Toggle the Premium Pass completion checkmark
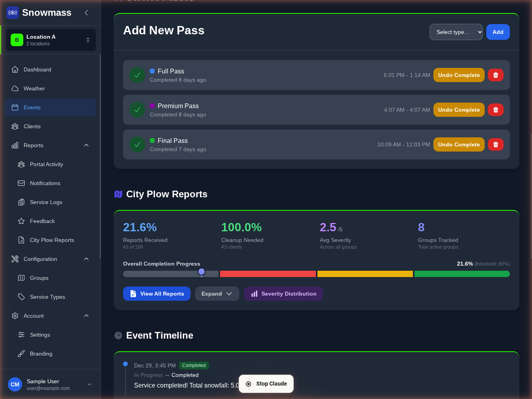This screenshot has height=399, width=532. click(x=137, y=110)
